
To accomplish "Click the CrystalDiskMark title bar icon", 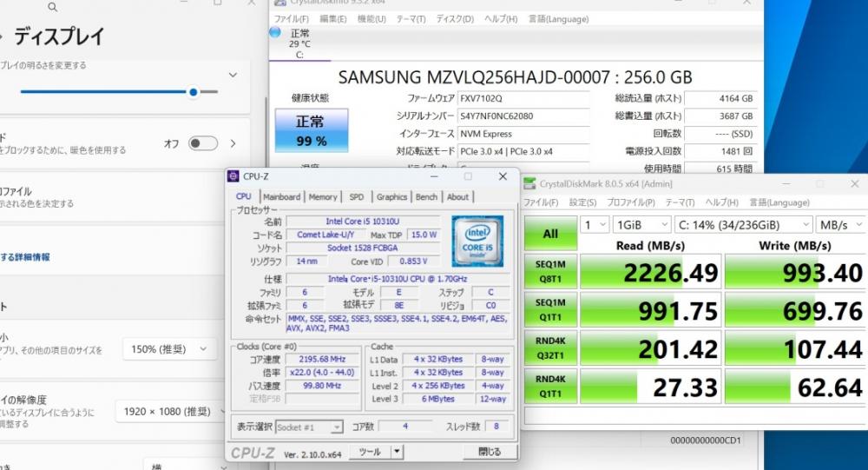I will tap(529, 183).
